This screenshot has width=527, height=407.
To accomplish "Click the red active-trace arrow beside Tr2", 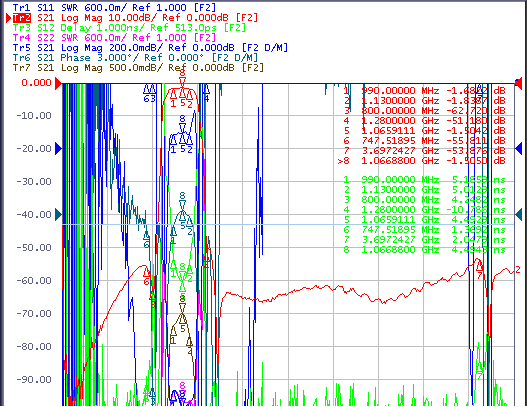I will point(8,17).
